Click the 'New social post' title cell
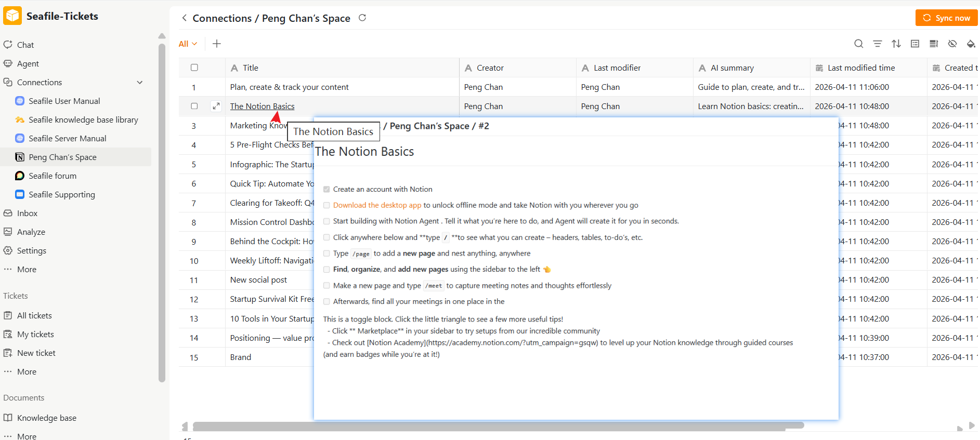Viewport: 980px width, 440px height. point(258,280)
